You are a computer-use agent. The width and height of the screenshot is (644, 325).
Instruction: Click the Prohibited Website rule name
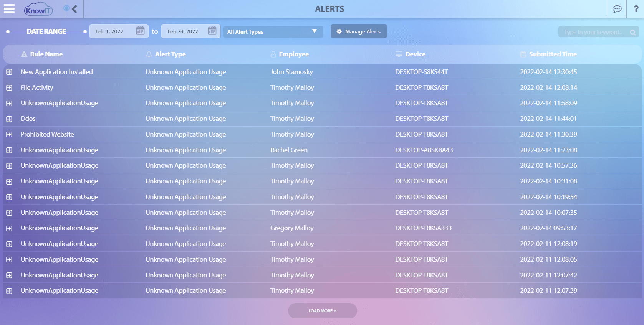coord(47,134)
